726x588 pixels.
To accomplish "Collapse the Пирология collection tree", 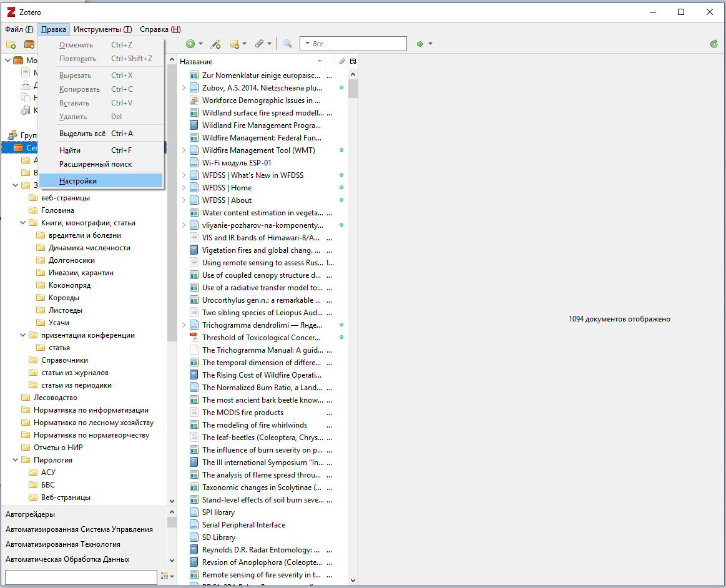I will (x=16, y=460).
